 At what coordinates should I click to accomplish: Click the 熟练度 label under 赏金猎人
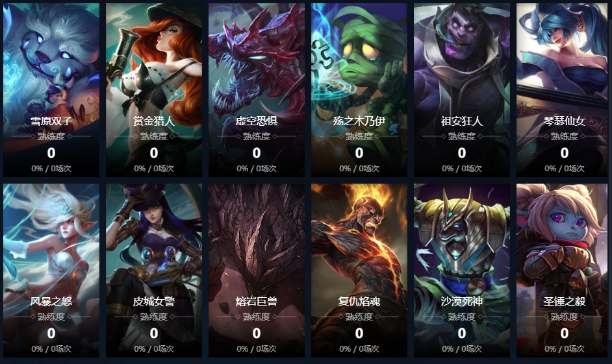(x=154, y=136)
